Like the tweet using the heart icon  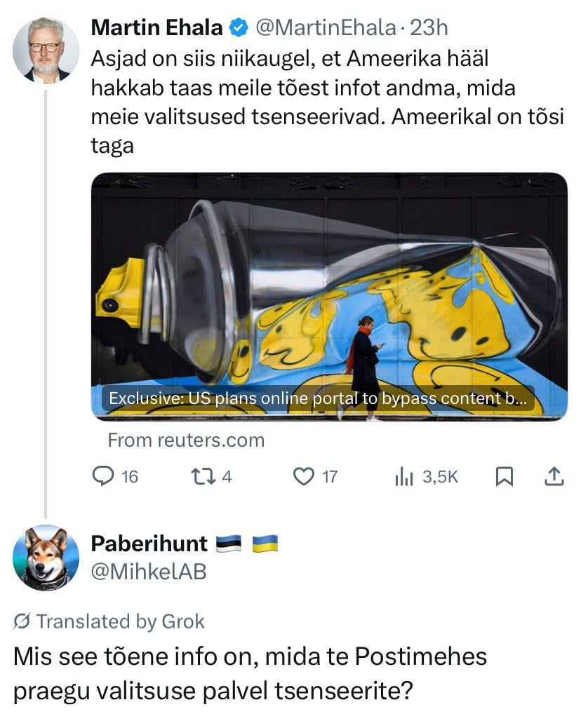303,477
